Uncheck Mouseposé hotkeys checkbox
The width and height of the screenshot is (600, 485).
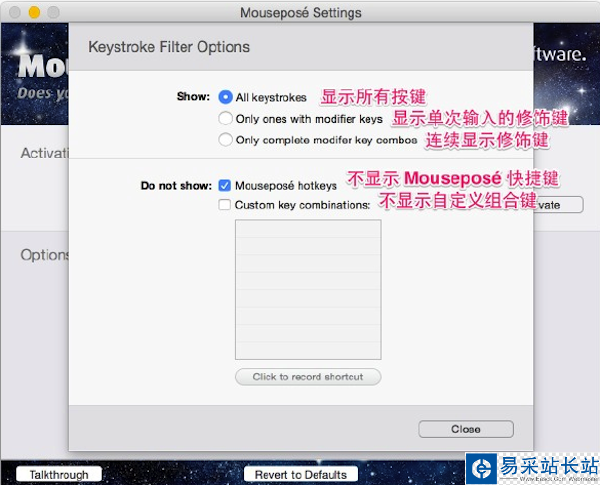coord(225,186)
